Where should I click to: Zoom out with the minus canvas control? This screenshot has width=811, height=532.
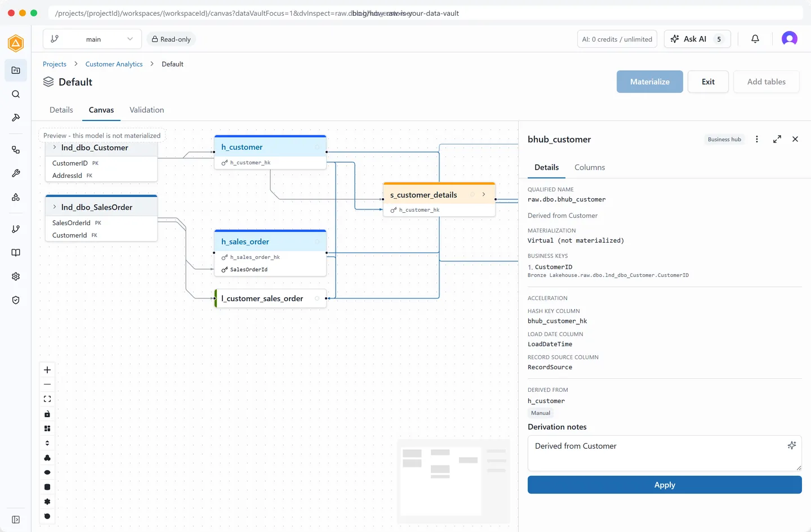[x=47, y=385]
